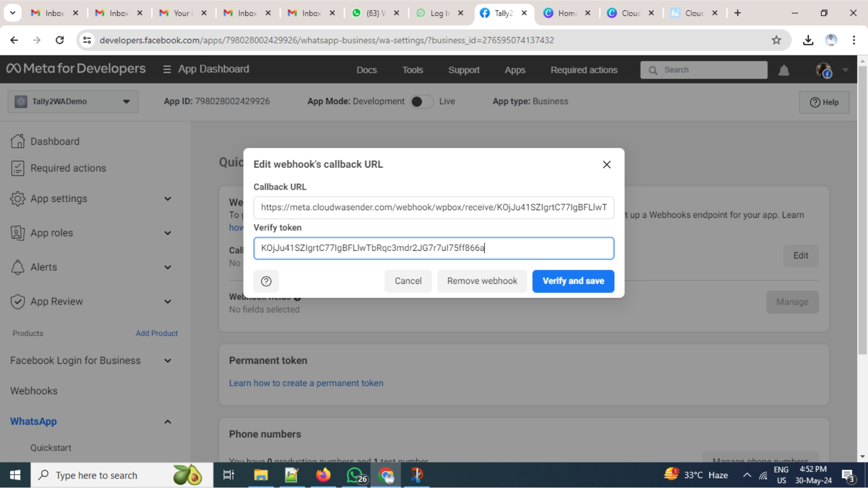Click the App roles icon
The image size is (868, 488).
(x=18, y=233)
